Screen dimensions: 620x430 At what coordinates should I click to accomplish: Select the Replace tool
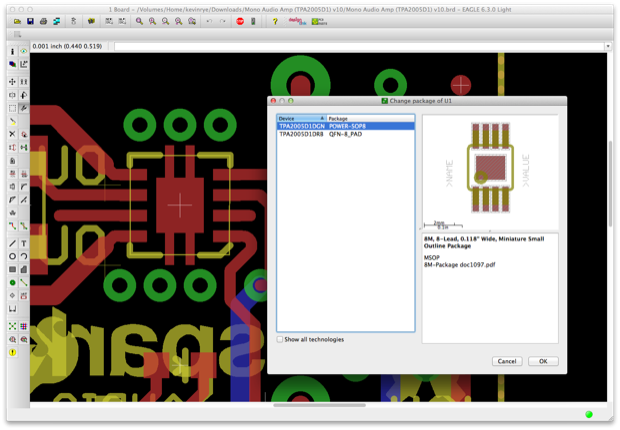click(x=24, y=148)
